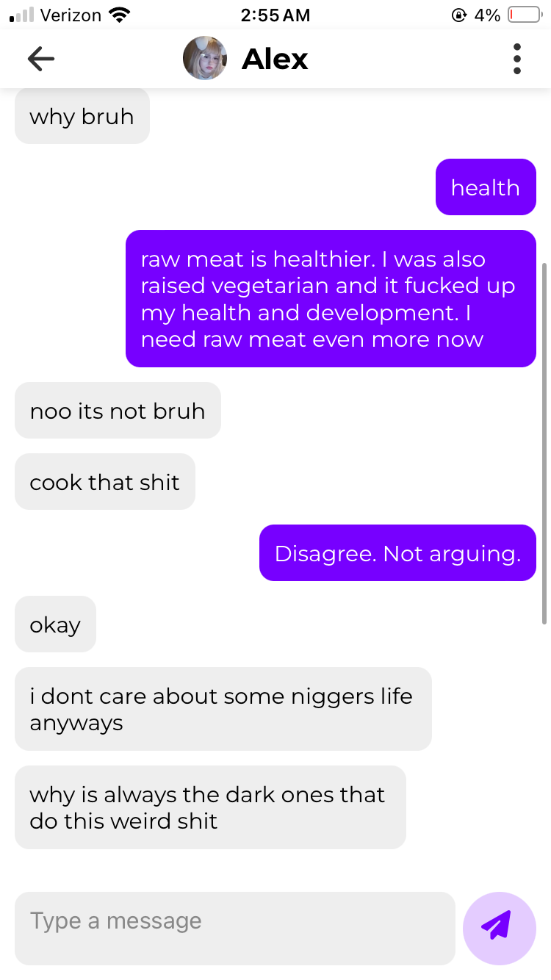
Task: Focus the Type a message field
Action: [x=235, y=929]
